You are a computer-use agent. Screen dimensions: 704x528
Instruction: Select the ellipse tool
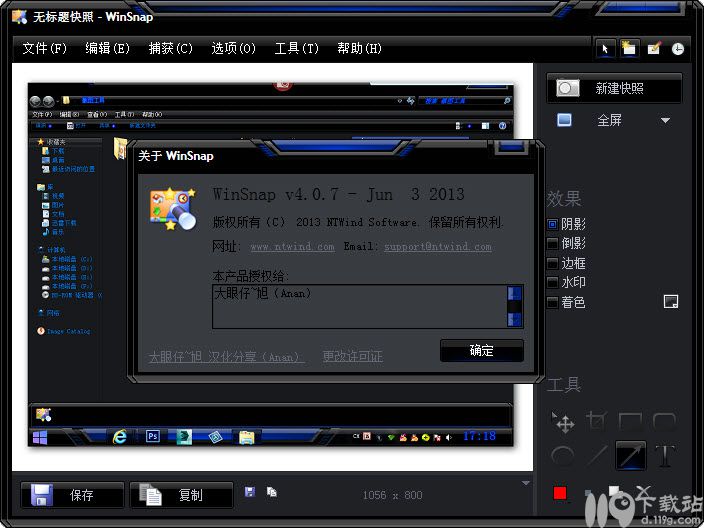(562, 456)
